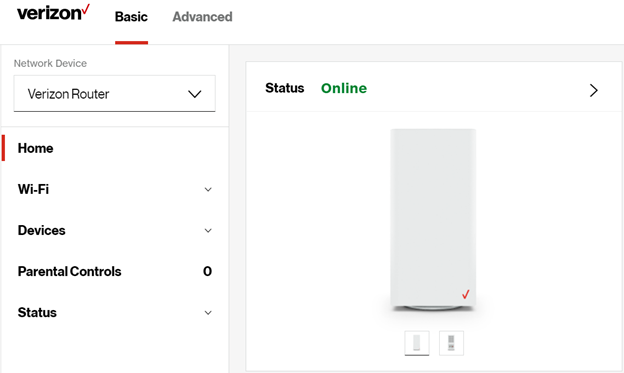Image resolution: width=624 pixels, height=373 pixels.
Task: Expand the Status sidebar chevron
Action: coord(208,313)
